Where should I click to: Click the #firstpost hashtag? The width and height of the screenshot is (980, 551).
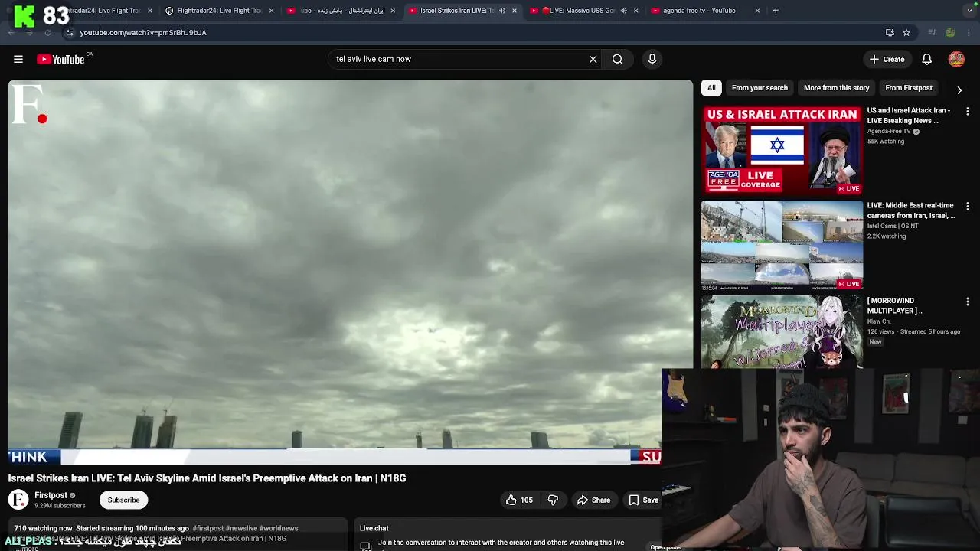(207, 528)
